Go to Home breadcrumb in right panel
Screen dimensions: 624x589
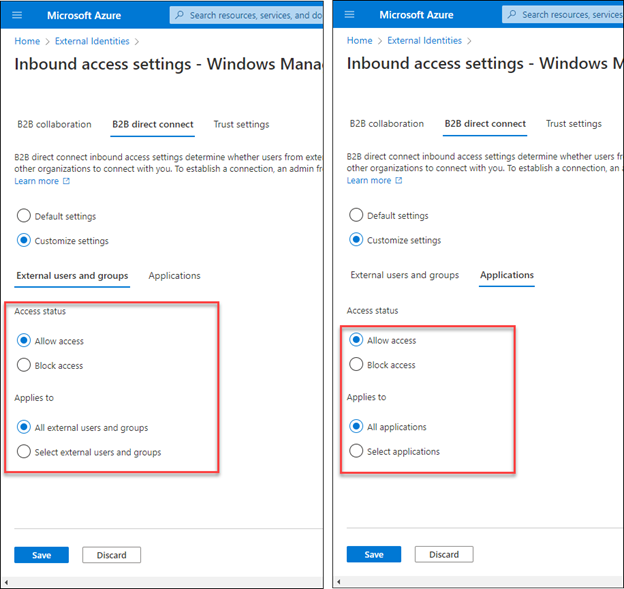point(359,41)
